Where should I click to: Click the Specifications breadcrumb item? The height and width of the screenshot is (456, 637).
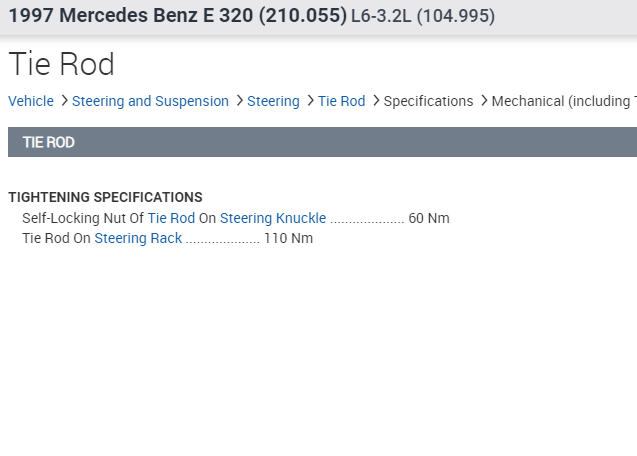click(428, 101)
